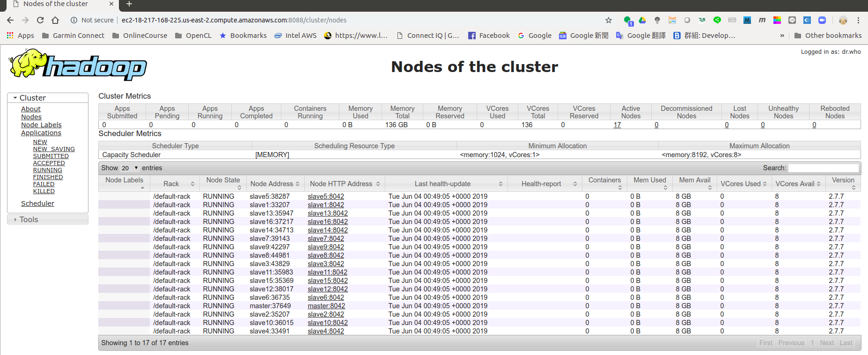868x355 pixels.
Task: Show hidden bookmarks with the chevron
Action: tap(782, 36)
